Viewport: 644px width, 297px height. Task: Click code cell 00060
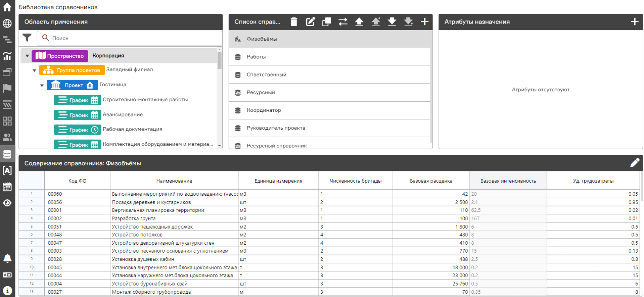click(77, 194)
